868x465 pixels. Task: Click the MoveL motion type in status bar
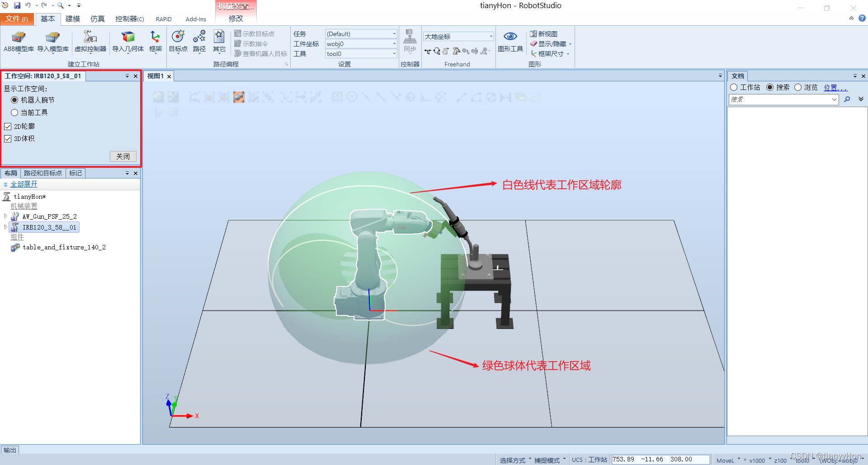(x=726, y=460)
